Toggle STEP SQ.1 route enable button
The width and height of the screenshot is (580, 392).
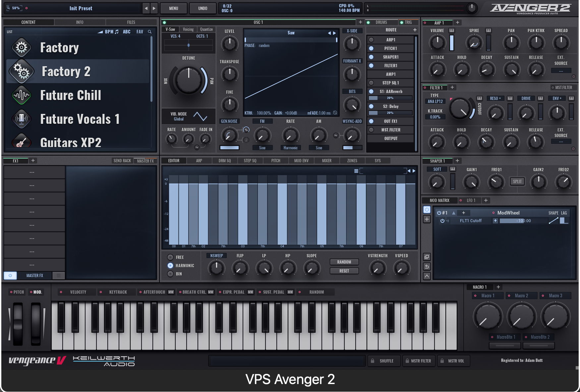pyautogui.click(x=371, y=83)
